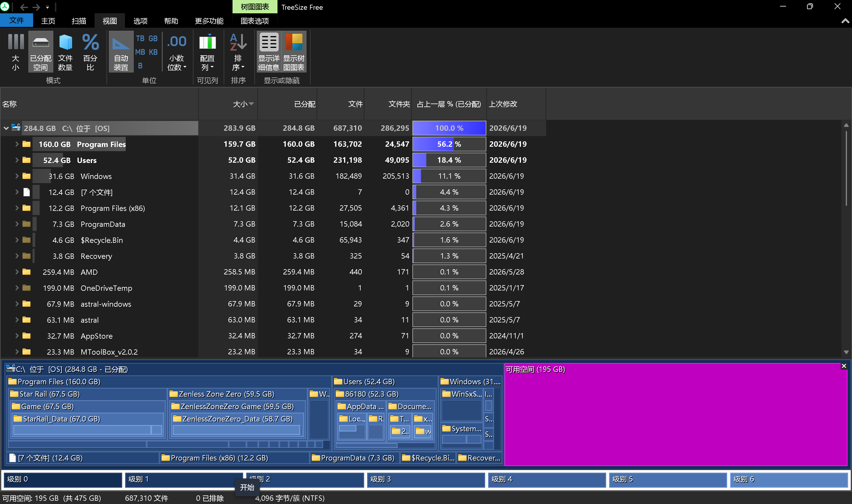The width and height of the screenshot is (852, 504).
Task: Set display unit to MB
Action: (x=140, y=52)
